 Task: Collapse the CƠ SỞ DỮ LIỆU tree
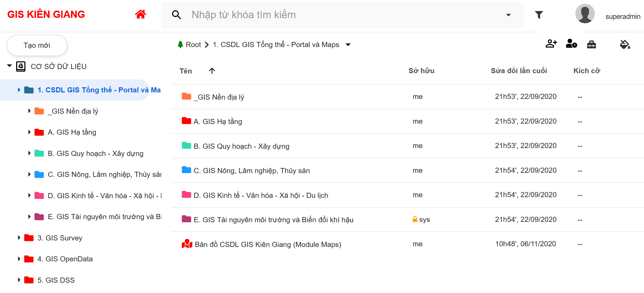click(x=10, y=66)
